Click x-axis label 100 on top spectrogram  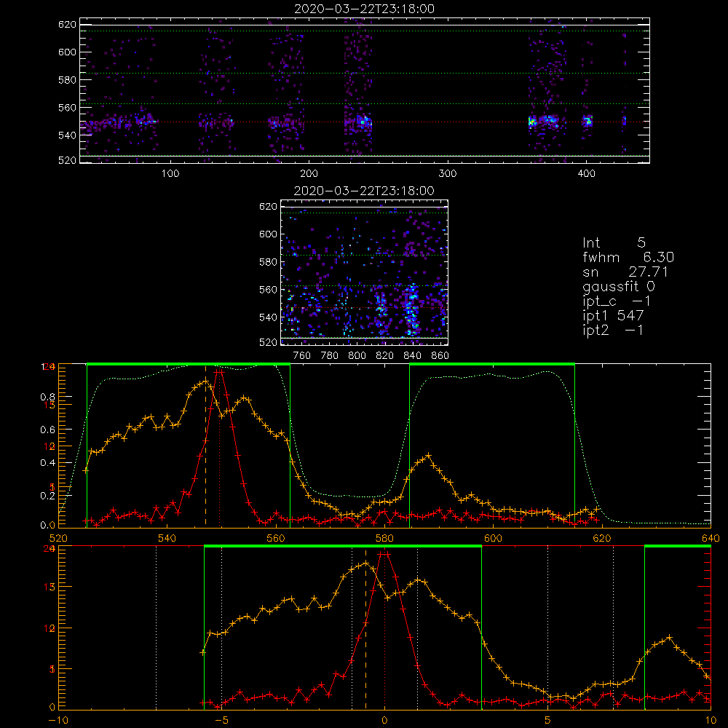(170, 174)
